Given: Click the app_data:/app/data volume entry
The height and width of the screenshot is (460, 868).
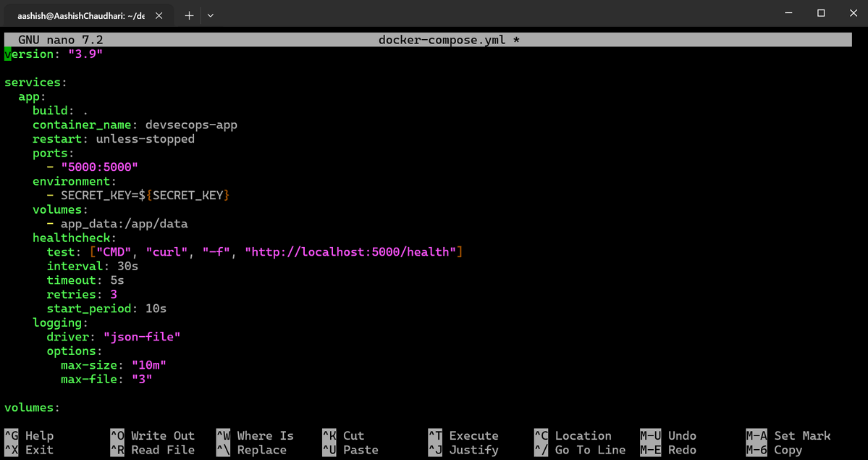Looking at the screenshot, I should coord(125,224).
